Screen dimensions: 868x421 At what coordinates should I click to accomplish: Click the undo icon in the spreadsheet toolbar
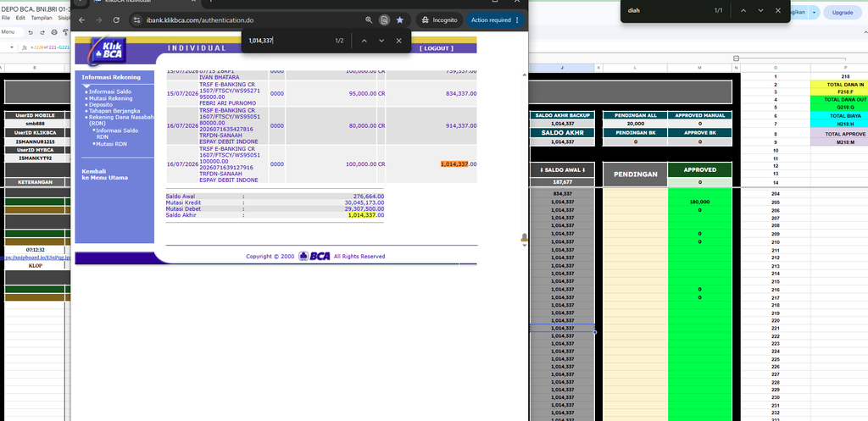(x=31, y=32)
